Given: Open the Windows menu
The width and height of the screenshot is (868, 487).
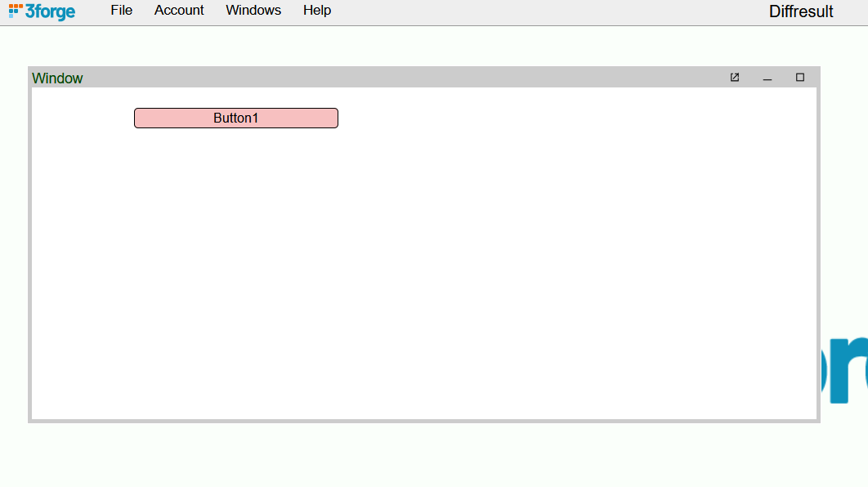Looking at the screenshot, I should click(253, 11).
